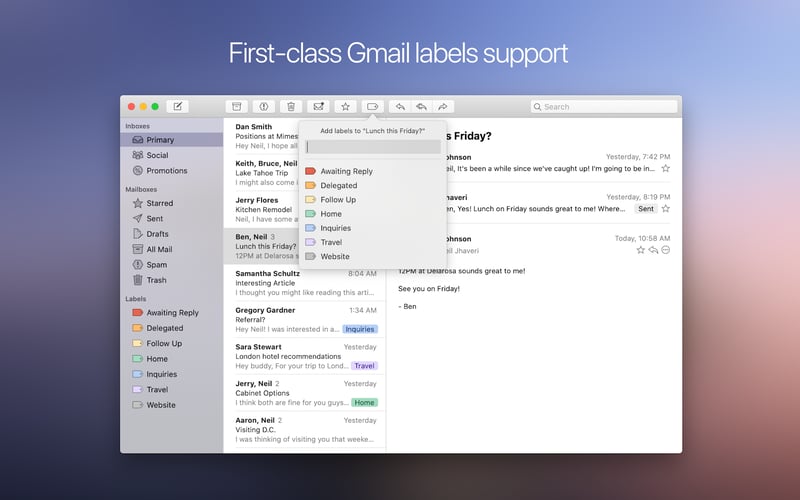Open the Trash mailbox

pyautogui.click(x=172, y=280)
